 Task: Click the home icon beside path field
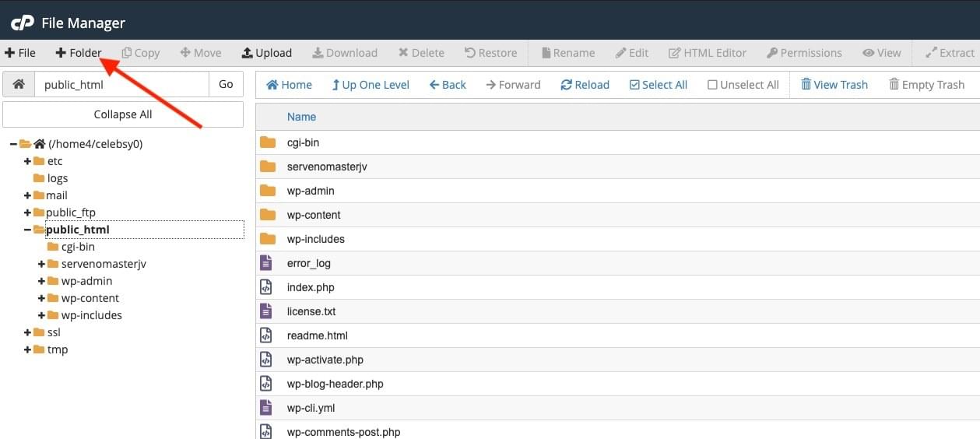tap(19, 84)
